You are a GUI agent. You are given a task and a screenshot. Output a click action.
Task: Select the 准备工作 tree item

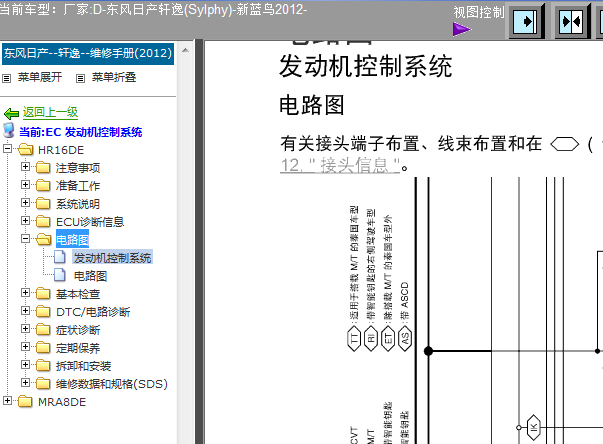[x=78, y=186]
